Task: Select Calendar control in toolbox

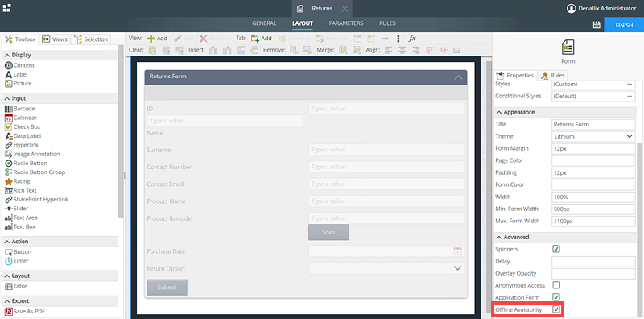Action: (x=21, y=118)
